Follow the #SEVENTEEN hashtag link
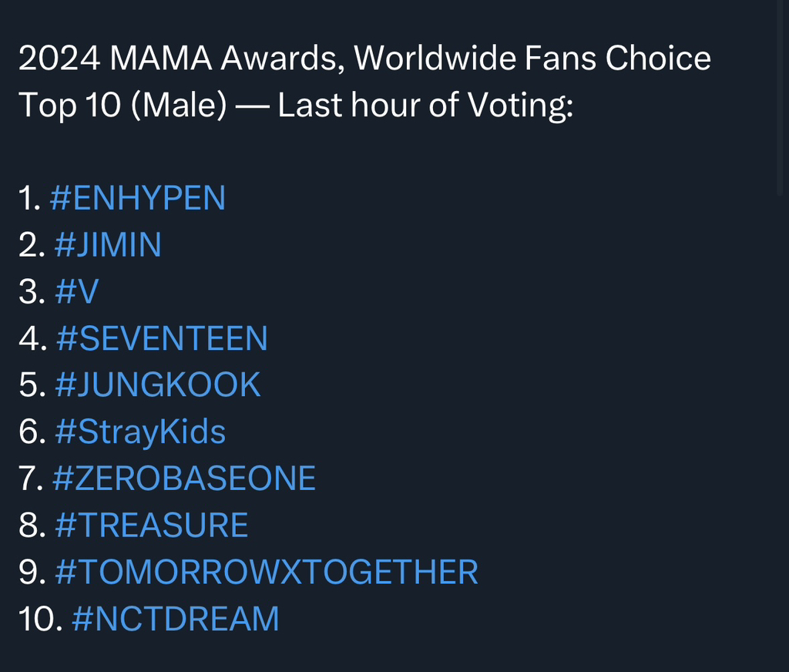Screen dimensions: 789x672 click(x=162, y=339)
